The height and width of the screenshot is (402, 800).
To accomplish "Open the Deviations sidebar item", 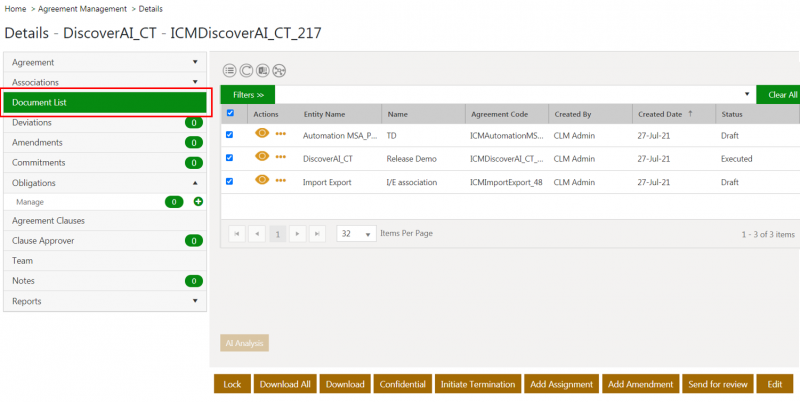I will point(105,122).
